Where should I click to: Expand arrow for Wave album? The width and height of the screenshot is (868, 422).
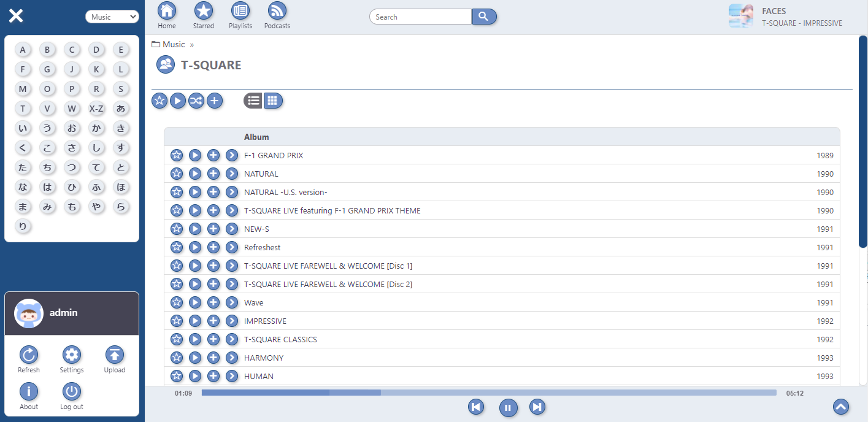coord(232,302)
